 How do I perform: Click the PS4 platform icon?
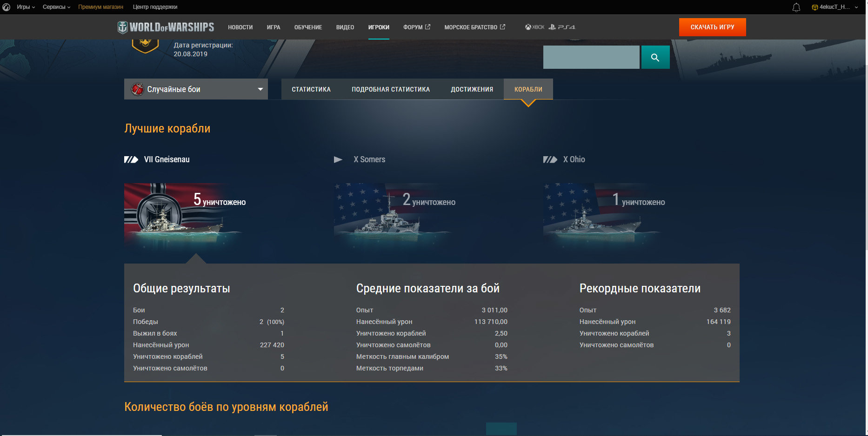point(561,27)
